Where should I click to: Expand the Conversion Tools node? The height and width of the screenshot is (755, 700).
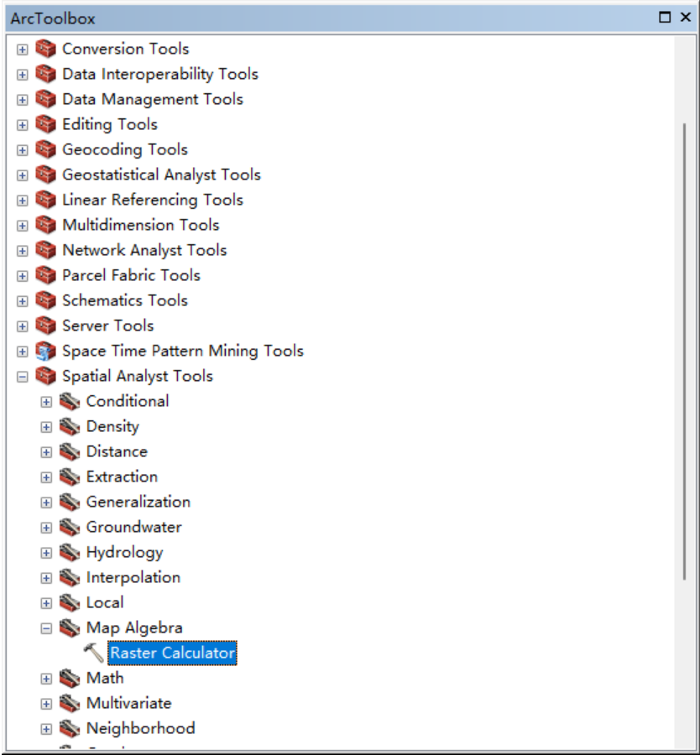(x=22, y=49)
